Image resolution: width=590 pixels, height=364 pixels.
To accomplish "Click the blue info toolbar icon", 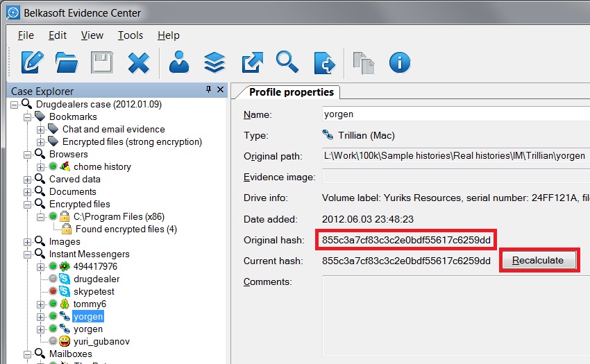I will click(x=400, y=62).
